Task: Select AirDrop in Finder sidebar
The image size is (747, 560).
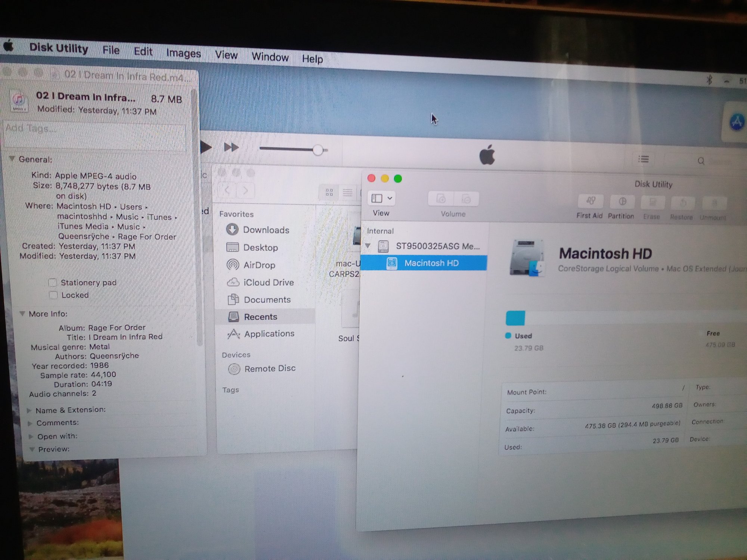Action: click(x=259, y=265)
